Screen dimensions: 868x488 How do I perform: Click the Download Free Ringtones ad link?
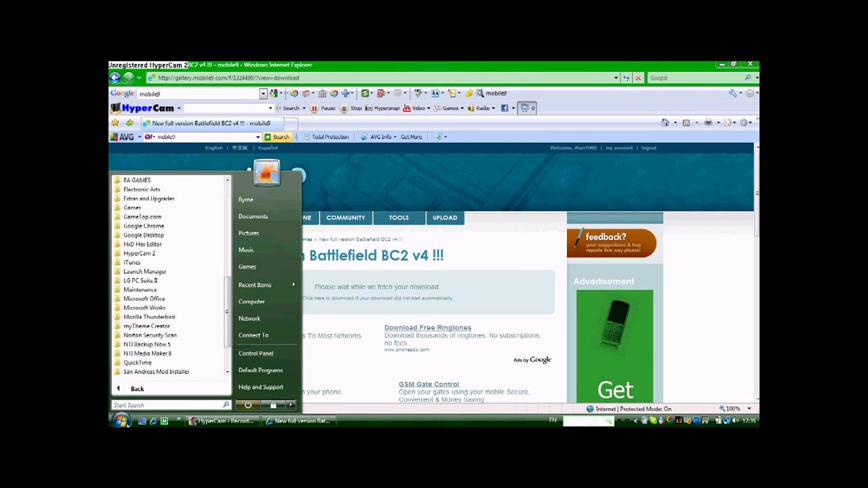428,328
